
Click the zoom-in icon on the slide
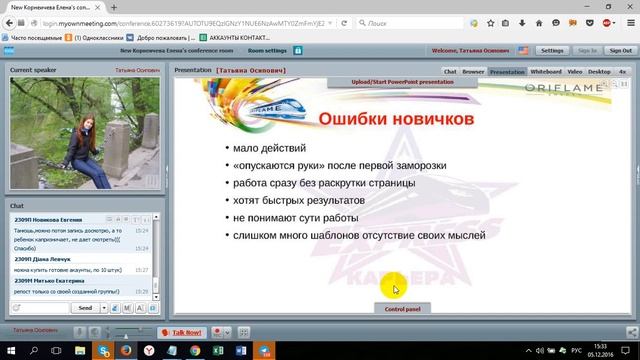coord(604,84)
